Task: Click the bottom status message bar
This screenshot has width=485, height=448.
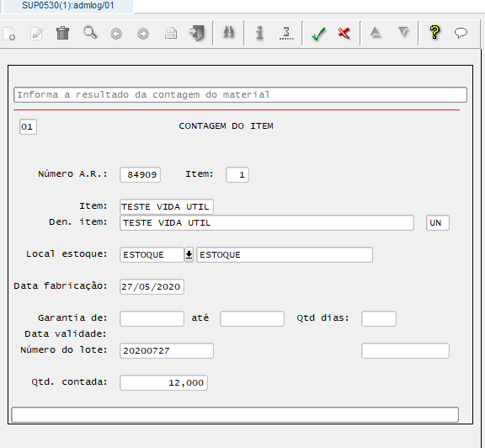Action: [235, 414]
